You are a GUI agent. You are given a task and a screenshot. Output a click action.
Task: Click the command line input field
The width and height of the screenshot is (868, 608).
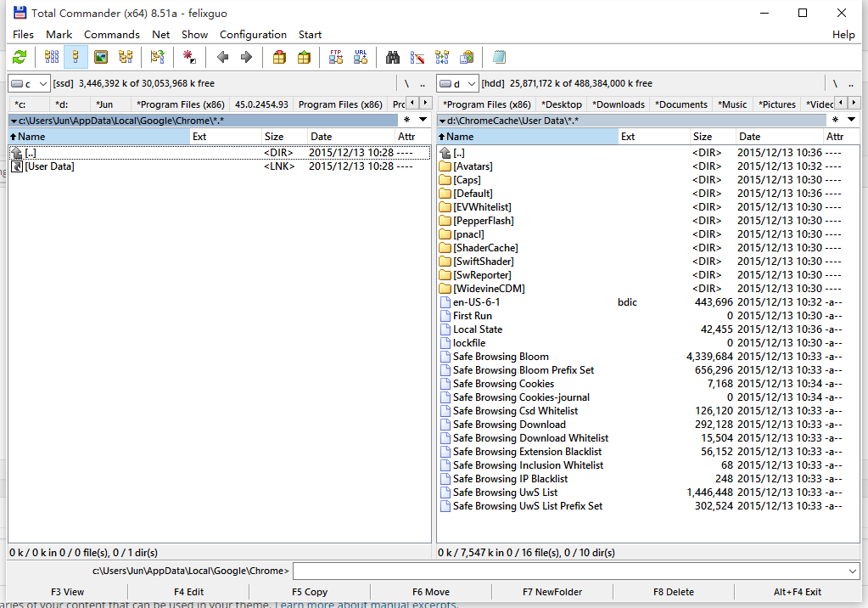577,571
